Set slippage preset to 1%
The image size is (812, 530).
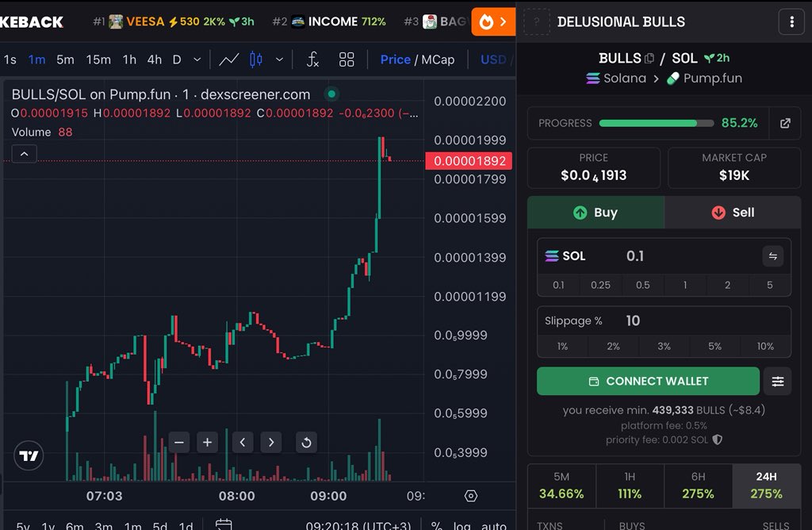pos(562,346)
